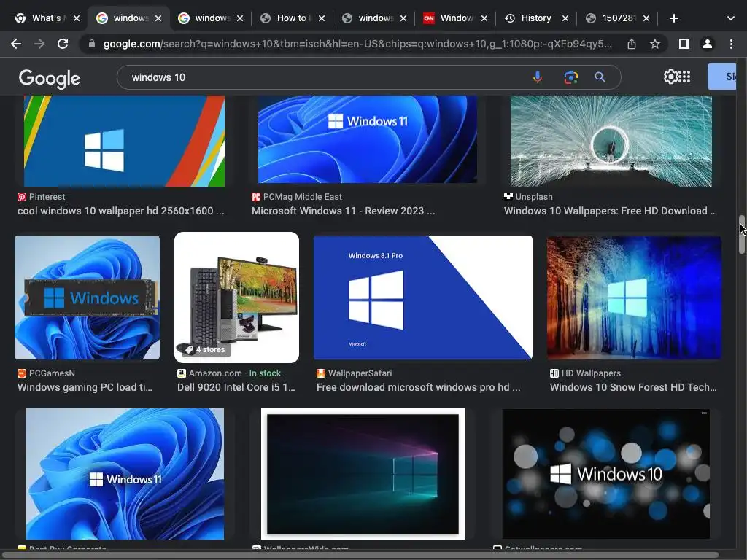Reload the page with the refresh icon
The height and width of the screenshot is (560, 747).
click(x=63, y=44)
